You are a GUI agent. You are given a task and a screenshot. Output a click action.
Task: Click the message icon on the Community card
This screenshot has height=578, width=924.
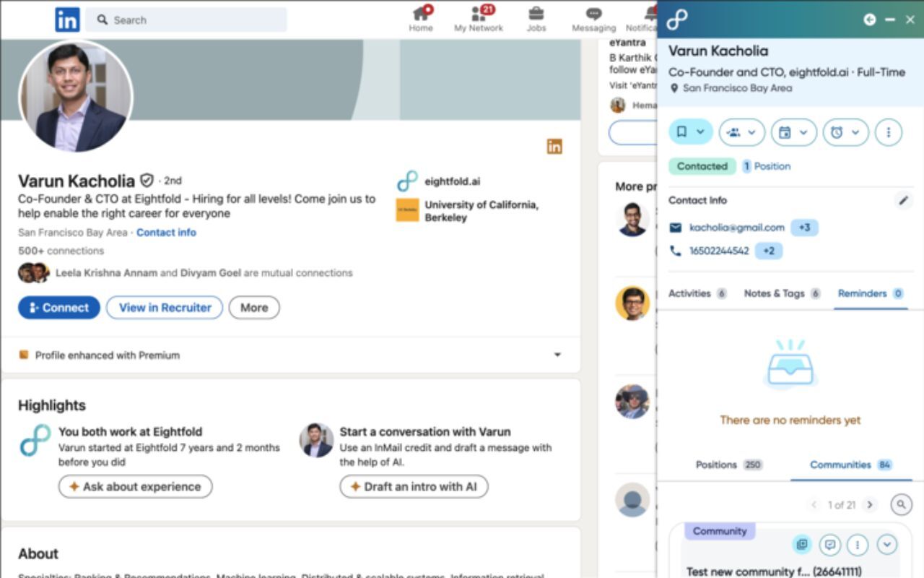(830, 544)
